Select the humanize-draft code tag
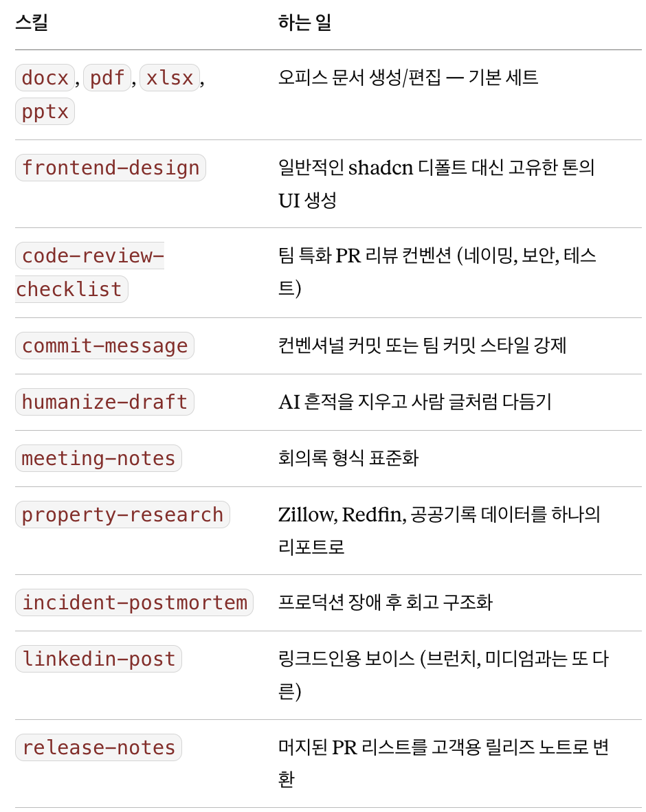 click(104, 402)
